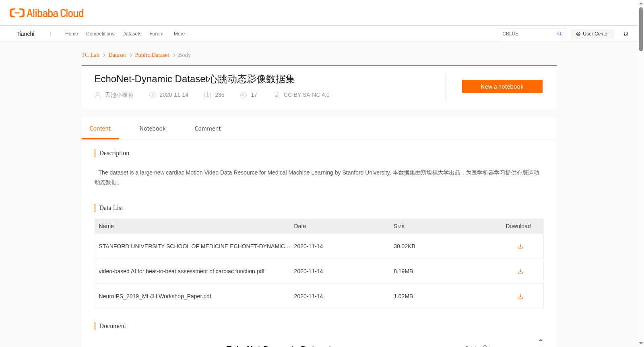
Task: Open the Home navigation item
Action: [x=72, y=34]
